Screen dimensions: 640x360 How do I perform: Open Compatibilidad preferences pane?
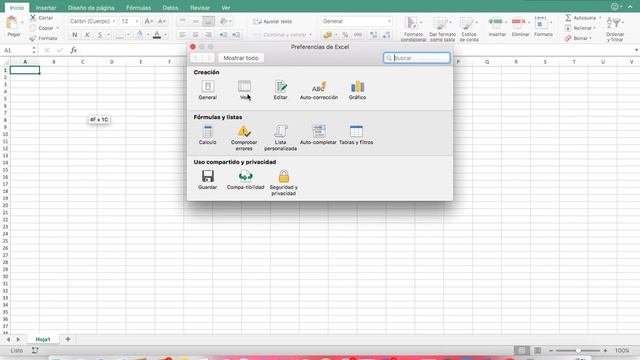pyautogui.click(x=245, y=180)
